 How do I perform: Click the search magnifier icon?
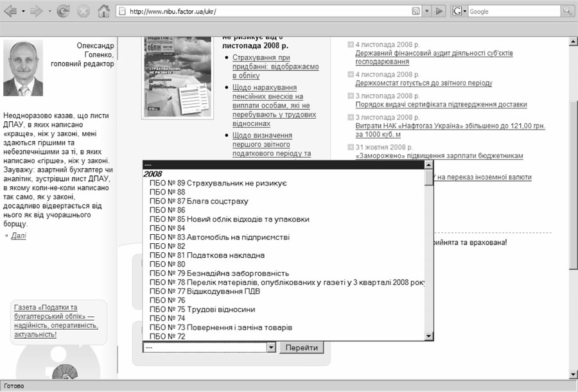[568, 12]
